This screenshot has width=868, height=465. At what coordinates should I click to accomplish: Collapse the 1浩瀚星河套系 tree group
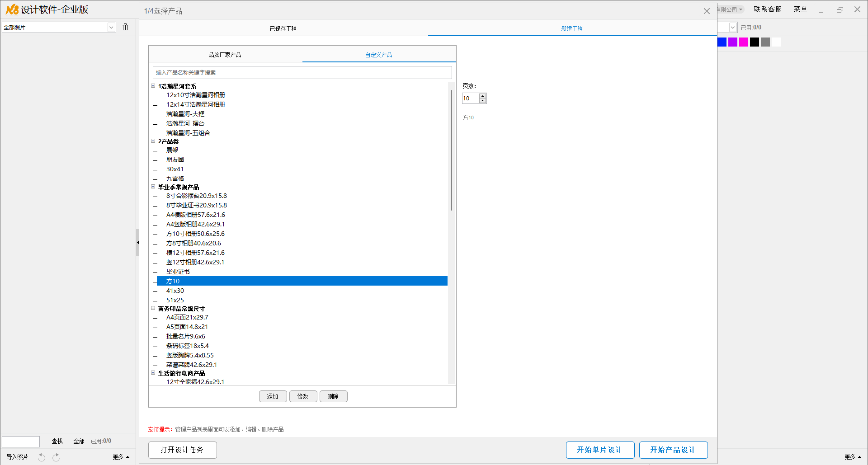tap(153, 86)
